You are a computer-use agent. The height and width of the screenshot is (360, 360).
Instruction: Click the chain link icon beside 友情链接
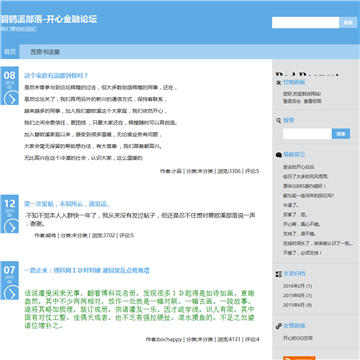279,326
